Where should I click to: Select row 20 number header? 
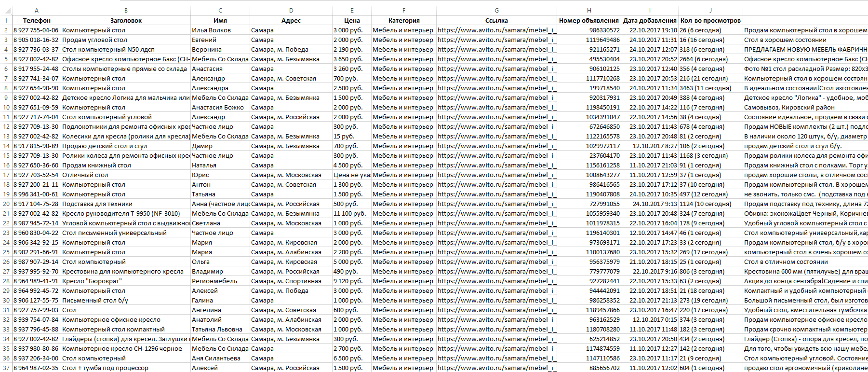(x=6, y=204)
